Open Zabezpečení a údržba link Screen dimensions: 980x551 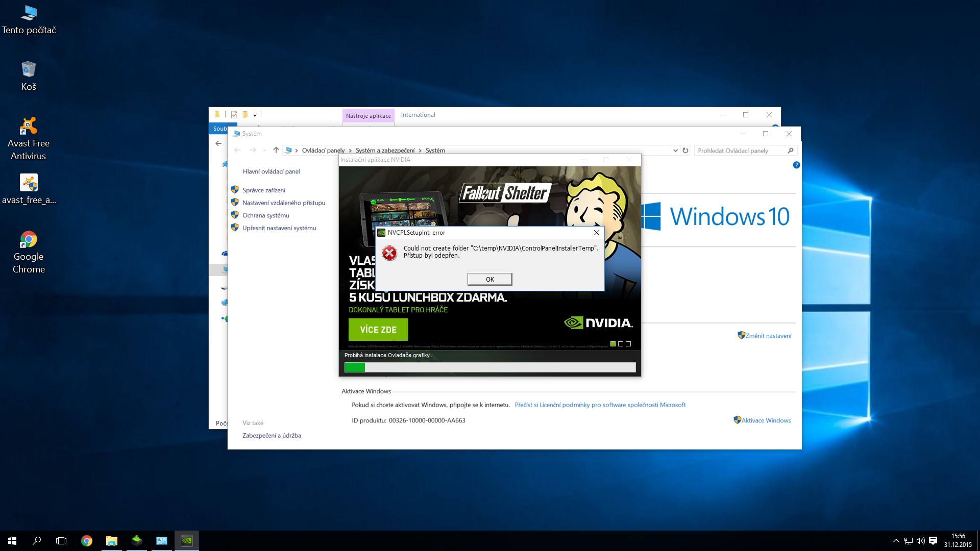pyautogui.click(x=272, y=435)
